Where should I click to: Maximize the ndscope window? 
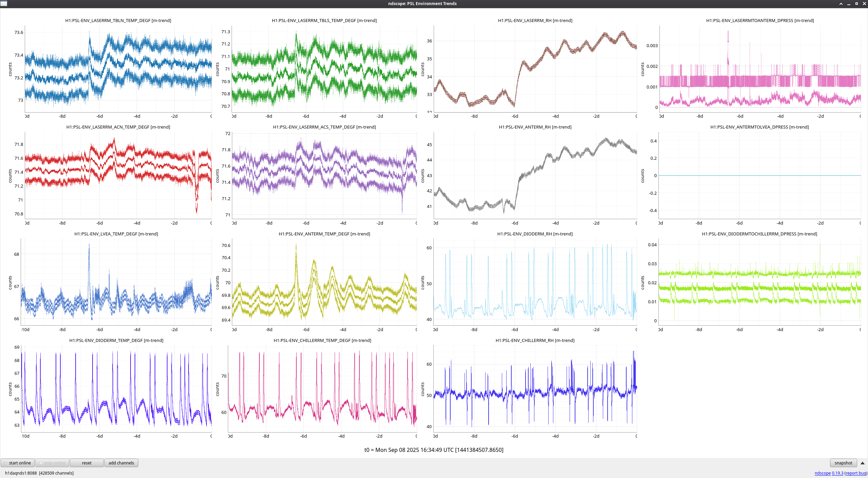point(856,4)
